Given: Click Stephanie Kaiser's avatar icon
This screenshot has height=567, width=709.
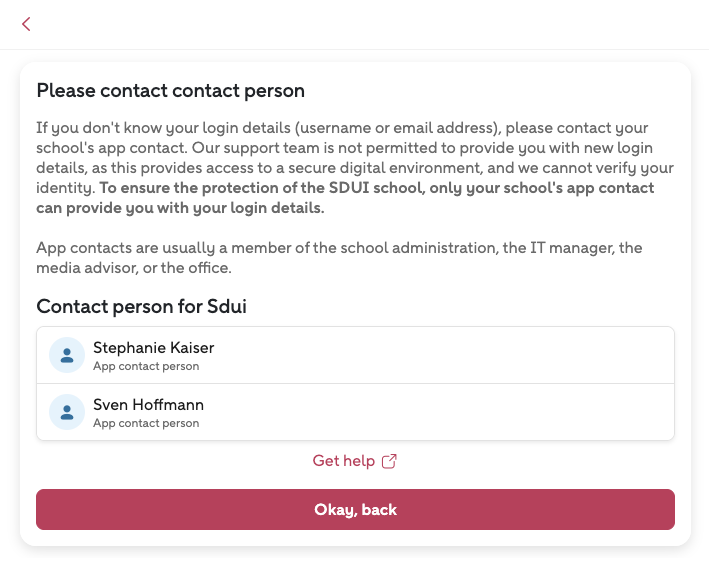Looking at the screenshot, I should (x=67, y=355).
